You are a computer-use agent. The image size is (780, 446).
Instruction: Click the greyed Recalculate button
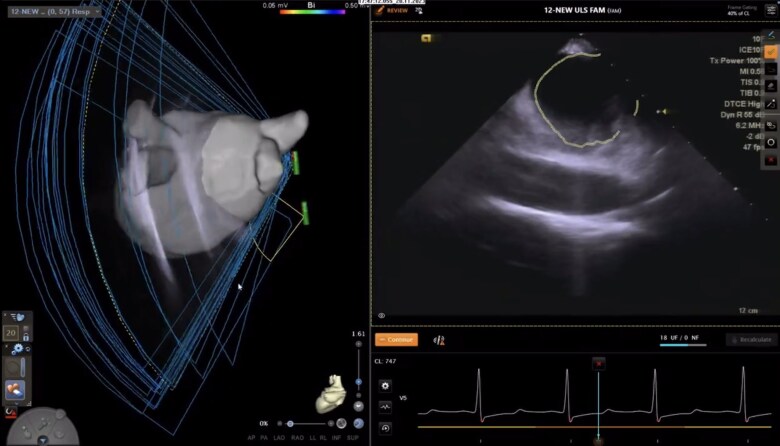coord(751,340)
